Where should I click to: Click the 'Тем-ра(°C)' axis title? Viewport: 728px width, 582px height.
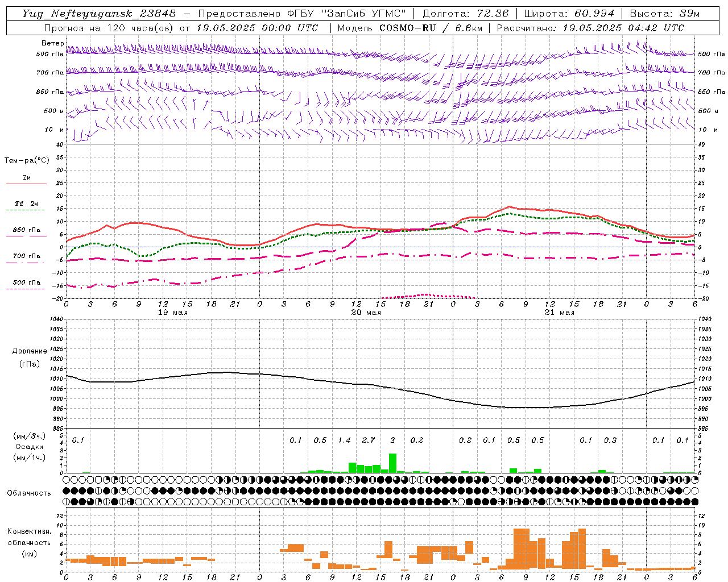pos(27,161)
